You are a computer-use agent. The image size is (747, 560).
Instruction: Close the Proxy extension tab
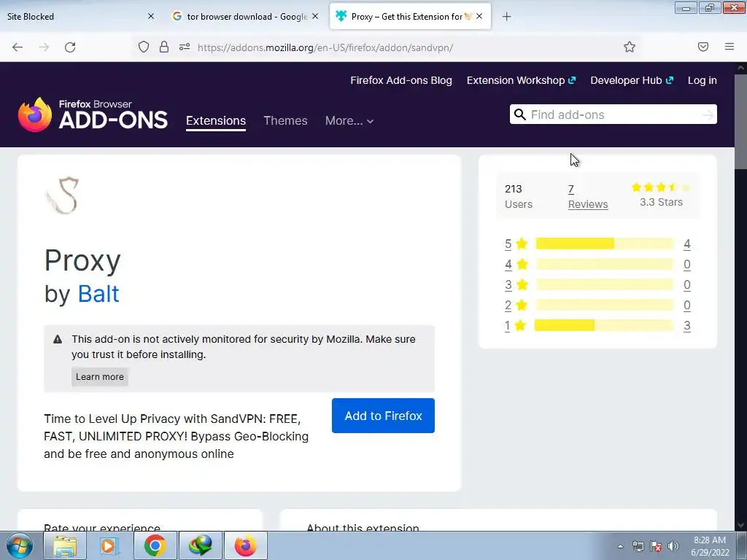click(x=479, y=16)
